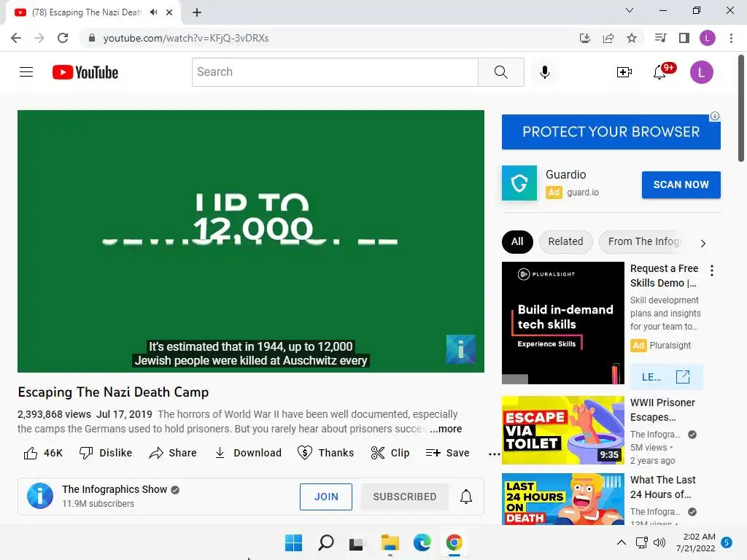Open Chrome profile L avatar
The image size is (747, 560).
coord(708,38)
